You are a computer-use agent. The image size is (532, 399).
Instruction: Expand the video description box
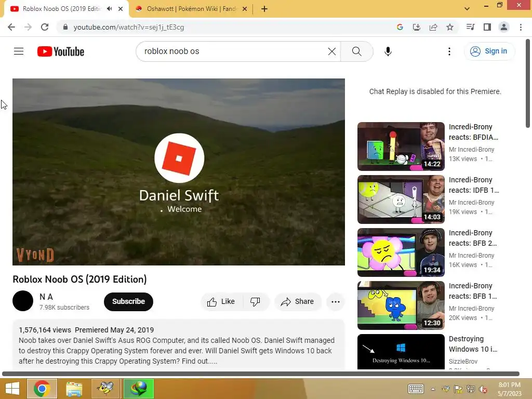(179, 345)
